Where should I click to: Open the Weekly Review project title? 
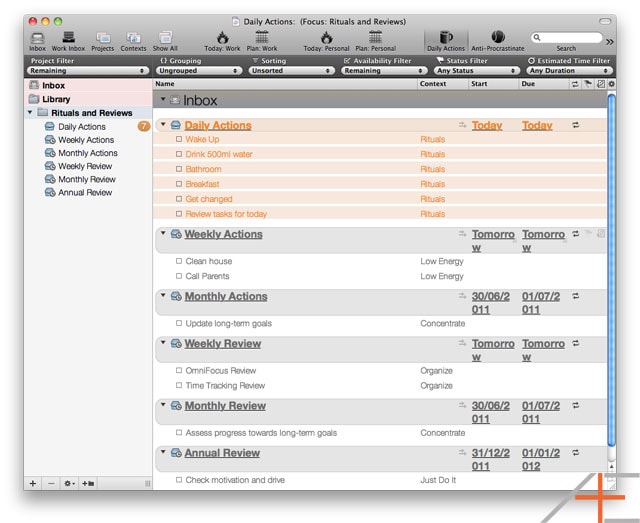(222, 344)
